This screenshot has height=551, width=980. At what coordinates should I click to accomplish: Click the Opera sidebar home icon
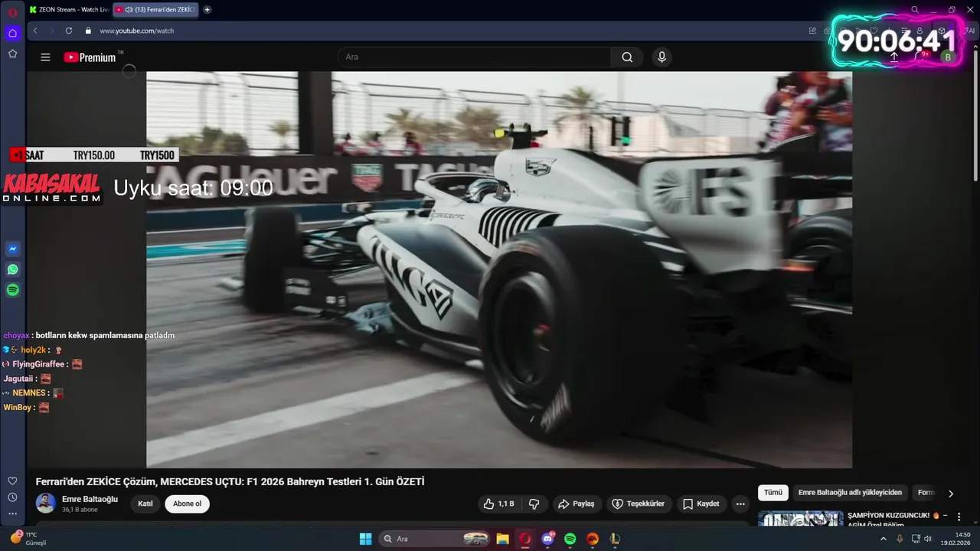(x=12, y=33)
